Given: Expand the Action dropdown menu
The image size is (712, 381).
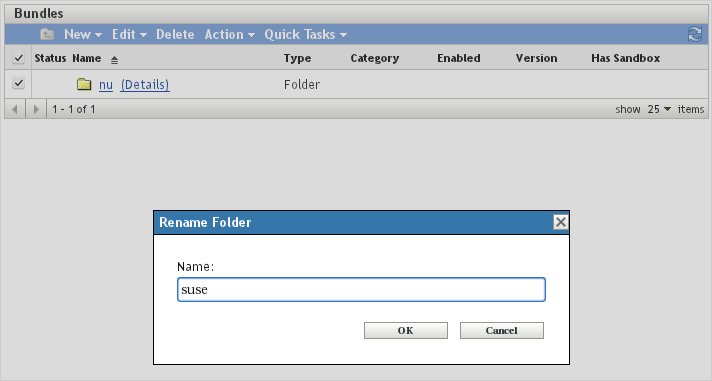Looking at the screenshot, I should click(230, 34).
